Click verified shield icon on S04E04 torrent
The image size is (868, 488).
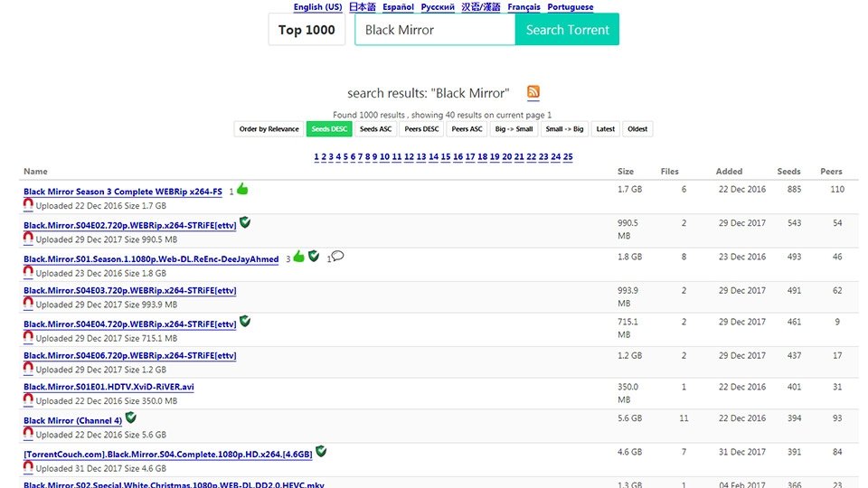point(245,321)
